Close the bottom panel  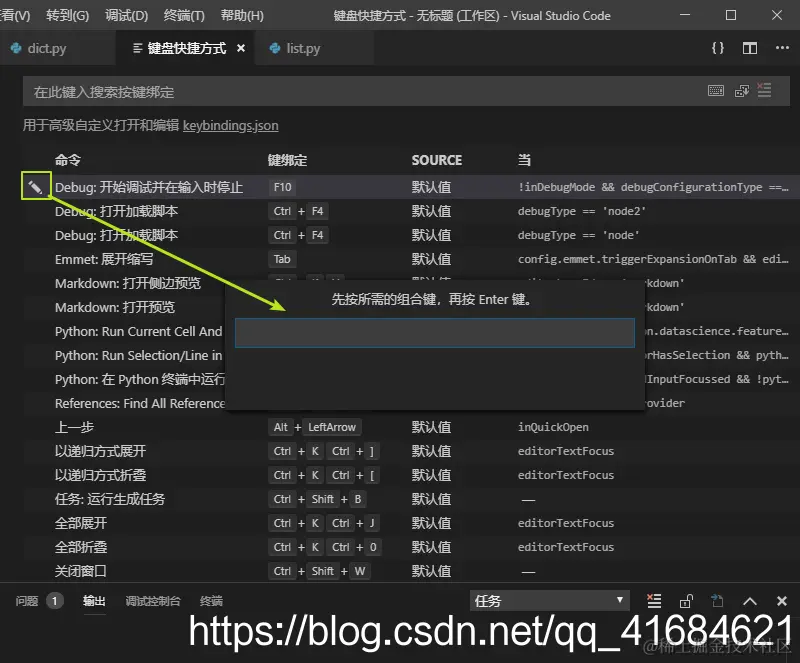tap(782, 601)
